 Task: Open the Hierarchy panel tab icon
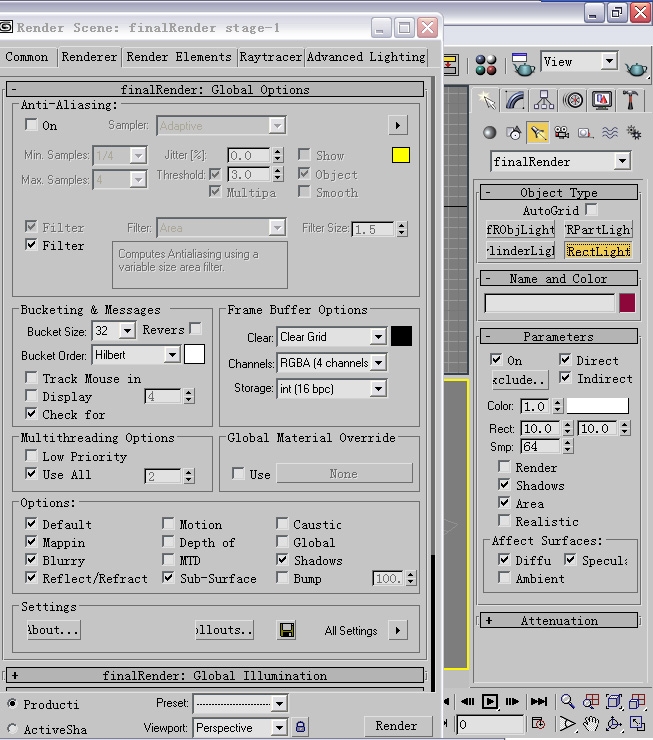coord(544,100)
